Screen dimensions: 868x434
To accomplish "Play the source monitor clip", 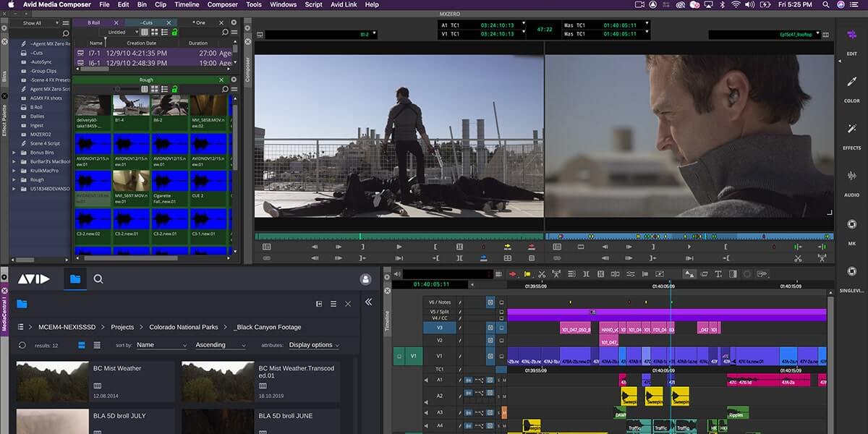I will pyautogui.click(x=399, y=247).
